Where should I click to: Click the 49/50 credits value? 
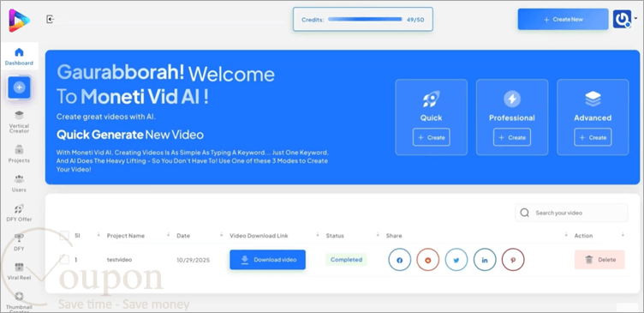(x=415, y=20)
